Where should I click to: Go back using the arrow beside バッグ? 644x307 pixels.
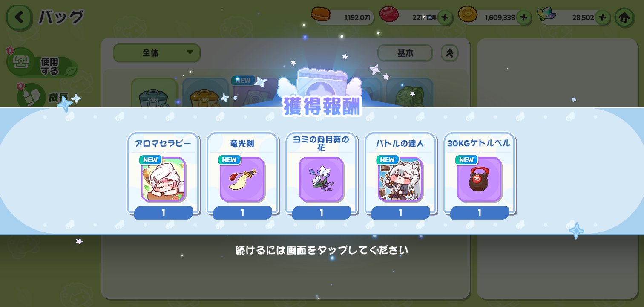pyautogui.click(x=18, y=17)
